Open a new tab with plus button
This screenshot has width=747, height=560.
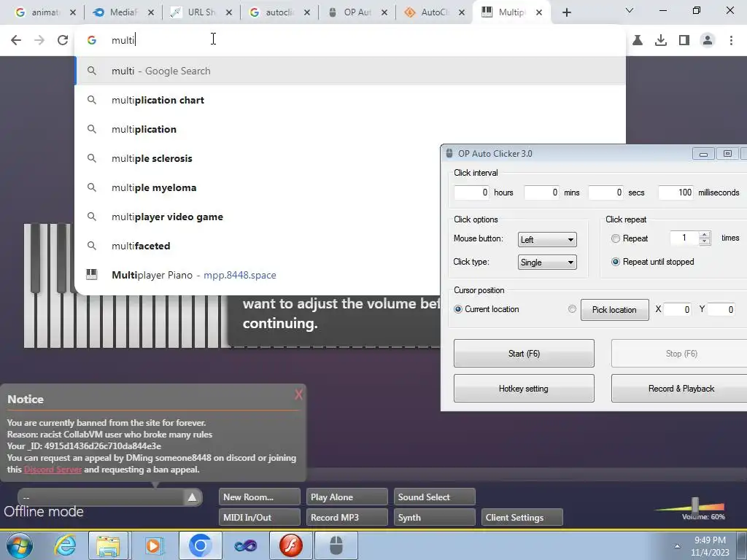click(x=566, y=12)
